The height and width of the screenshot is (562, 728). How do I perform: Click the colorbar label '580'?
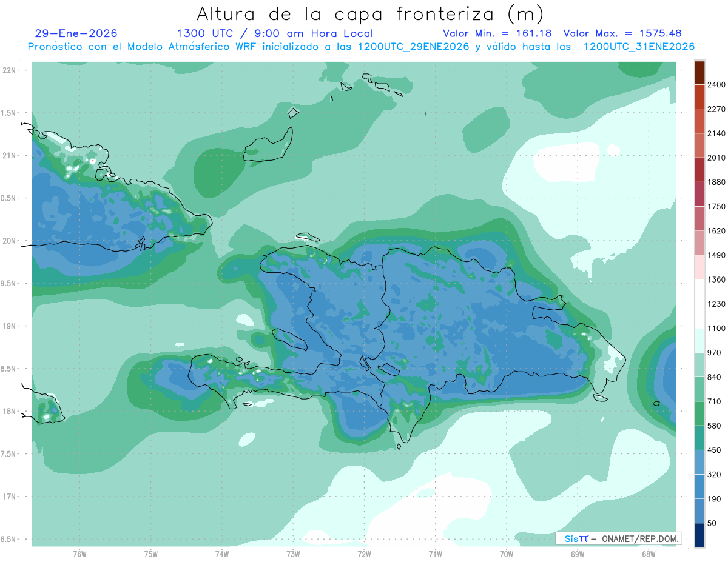click(715, 426)
